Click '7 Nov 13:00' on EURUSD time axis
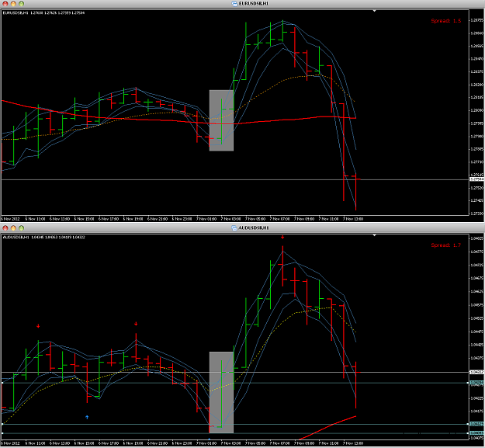 353,219
